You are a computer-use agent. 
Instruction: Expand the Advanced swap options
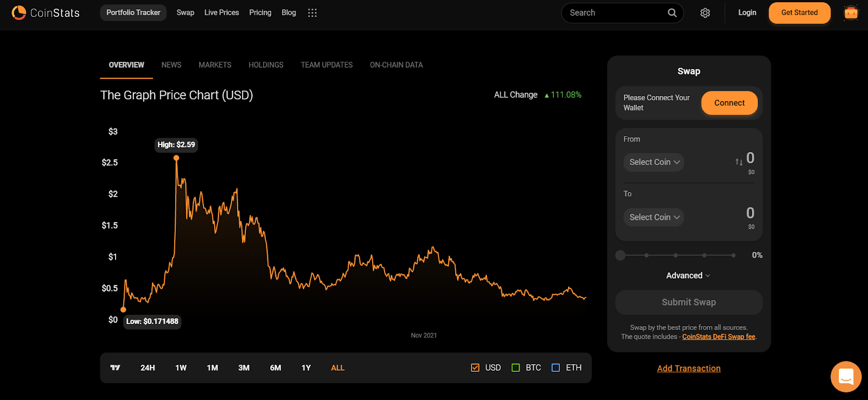point(688,276)
